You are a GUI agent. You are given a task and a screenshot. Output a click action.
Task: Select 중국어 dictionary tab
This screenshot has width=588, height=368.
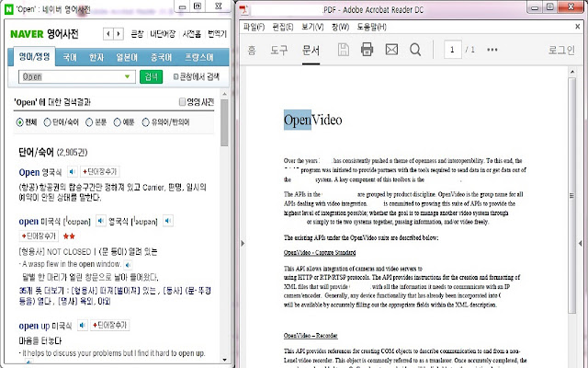click(161, 57)
